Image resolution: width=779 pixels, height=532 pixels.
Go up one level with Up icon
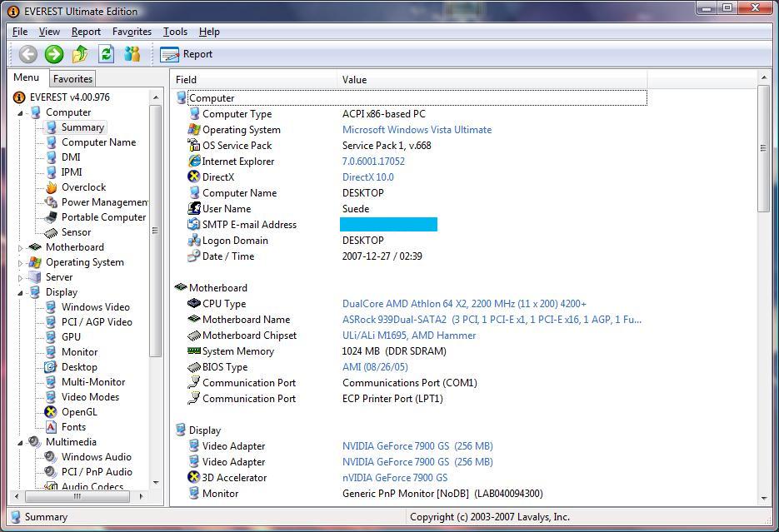[80, 54]
